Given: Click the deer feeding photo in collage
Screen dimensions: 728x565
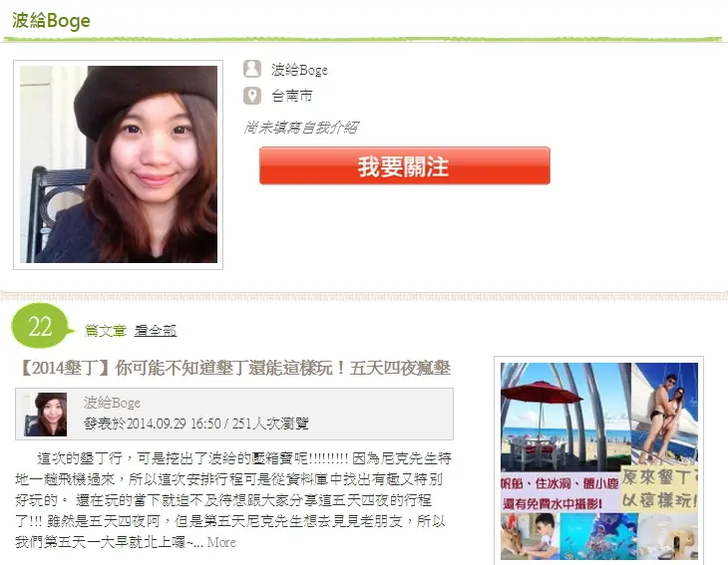Looking at the screenshot, I should 531,536.
